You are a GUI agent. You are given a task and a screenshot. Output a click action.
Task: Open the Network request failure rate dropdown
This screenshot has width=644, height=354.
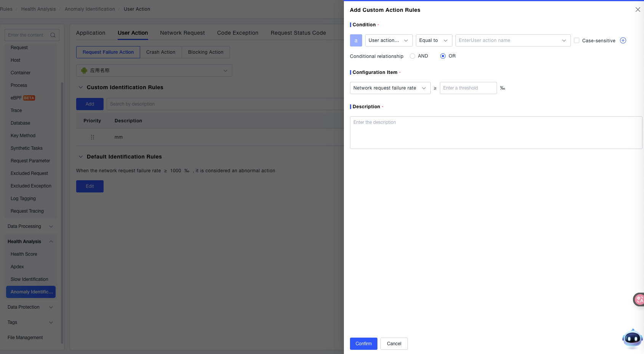[x=390, y=88]
